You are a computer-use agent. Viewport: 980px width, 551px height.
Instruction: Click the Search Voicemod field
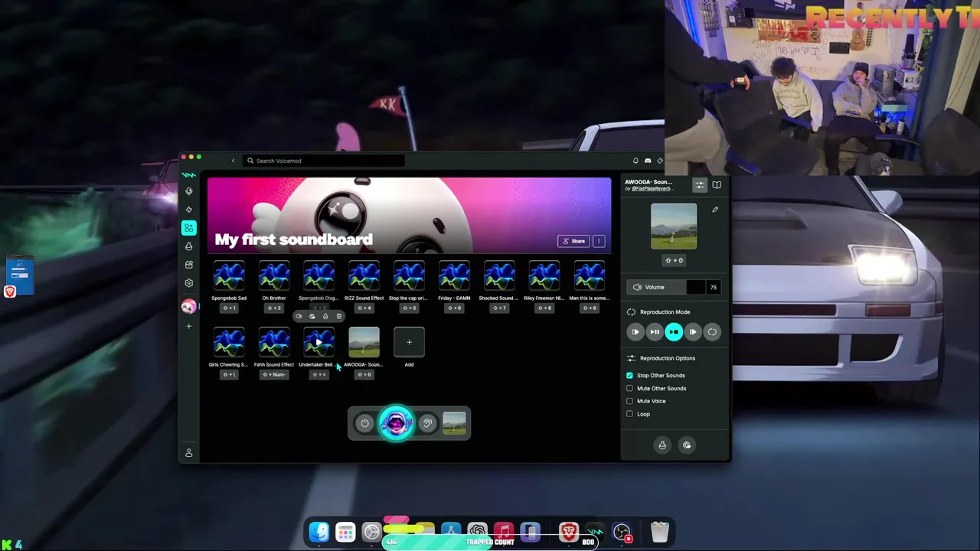[325, 161]
